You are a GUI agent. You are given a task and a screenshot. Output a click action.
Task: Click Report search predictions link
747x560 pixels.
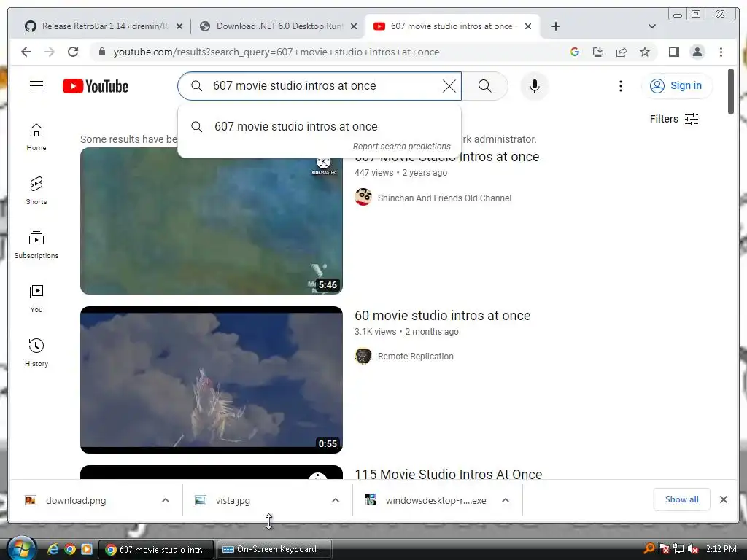pos(402,147)
